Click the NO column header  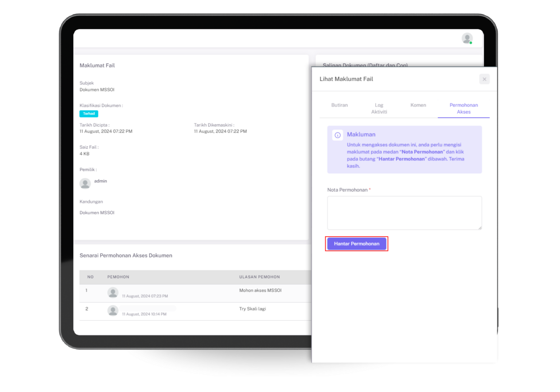90,277
